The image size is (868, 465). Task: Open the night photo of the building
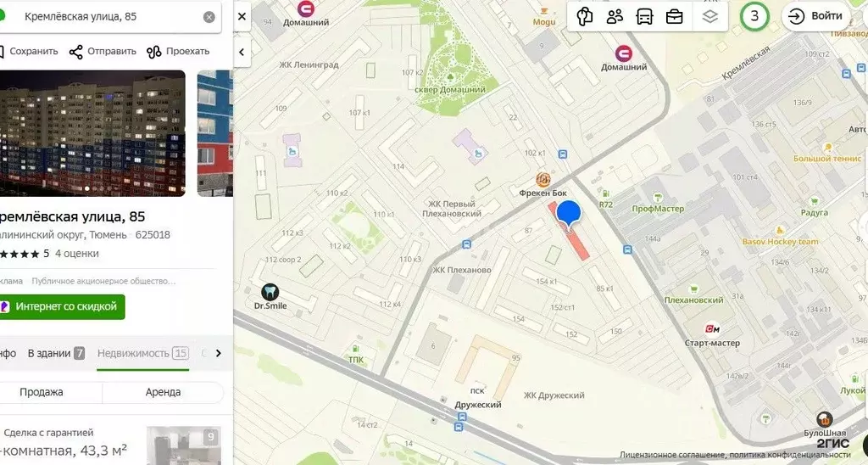(x=92, y=133)
